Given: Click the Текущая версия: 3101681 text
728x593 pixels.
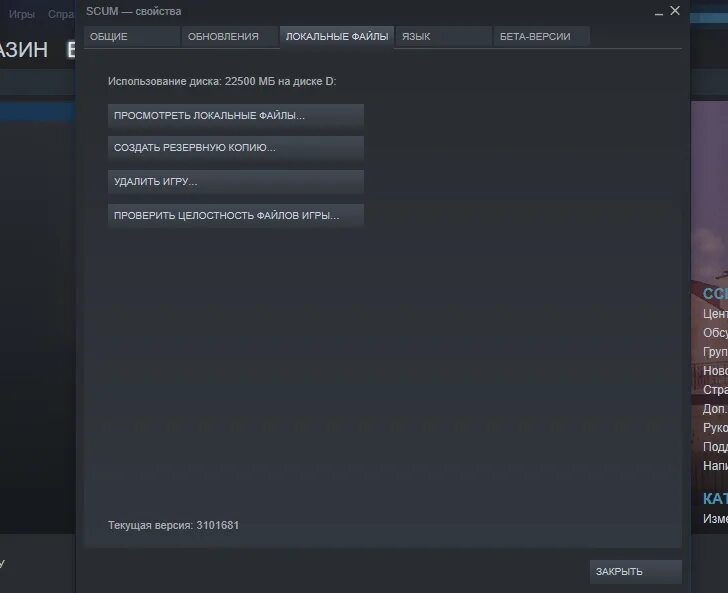Looking at the screenshot, I should click(x=173, y=525).
